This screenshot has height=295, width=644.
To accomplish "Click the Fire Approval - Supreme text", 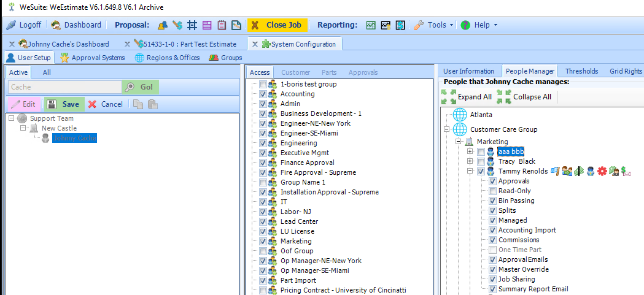I will point(318,172).
